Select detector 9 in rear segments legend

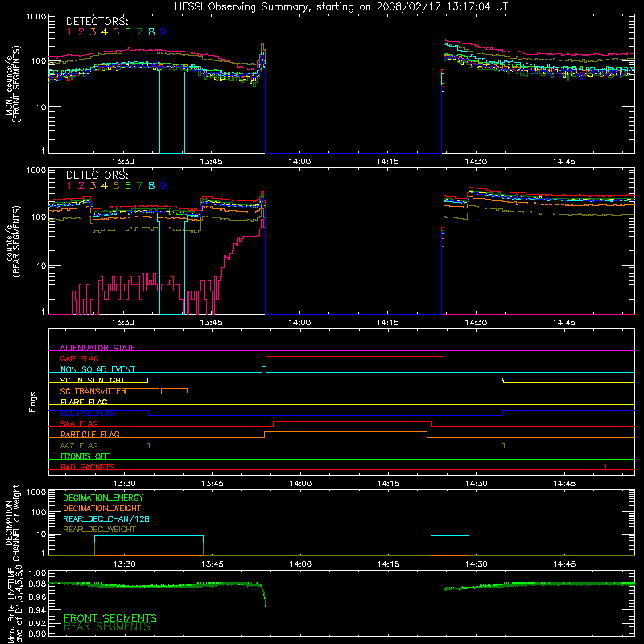pos(163,186)
